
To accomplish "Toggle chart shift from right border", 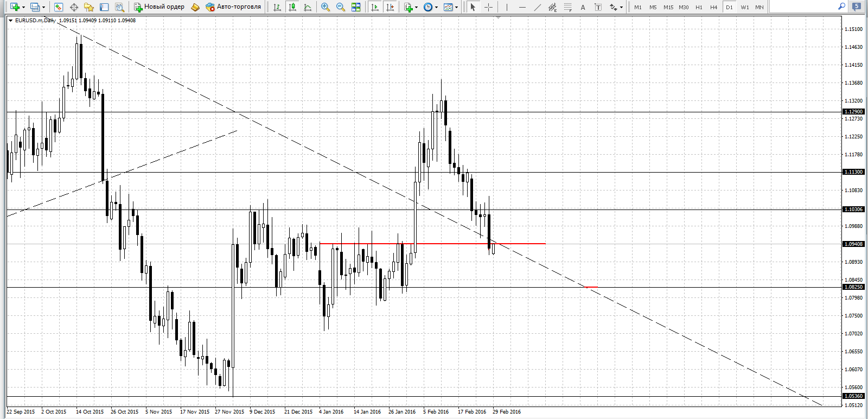I will [390, 7].
